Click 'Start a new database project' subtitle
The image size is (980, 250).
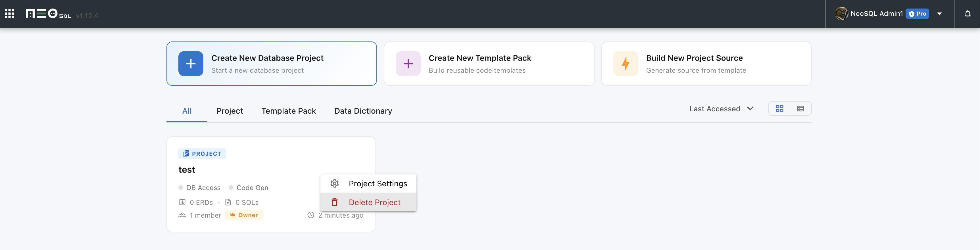pyautogui.click(x=257, y=70)
